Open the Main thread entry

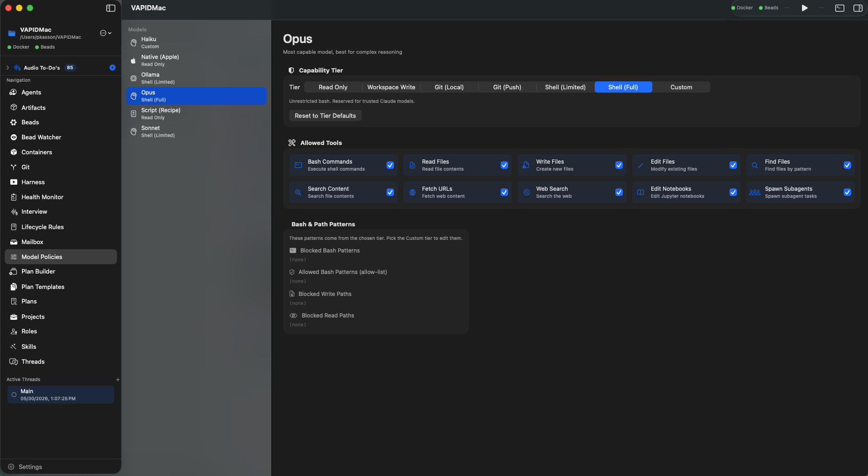pyautogui.click(x=61, y=395)
